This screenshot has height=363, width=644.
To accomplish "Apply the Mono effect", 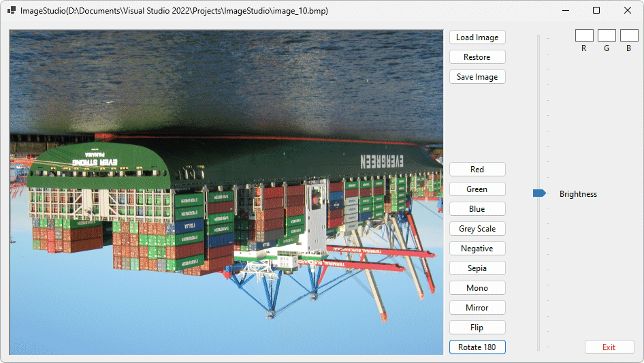I will (x=477, y=288).
